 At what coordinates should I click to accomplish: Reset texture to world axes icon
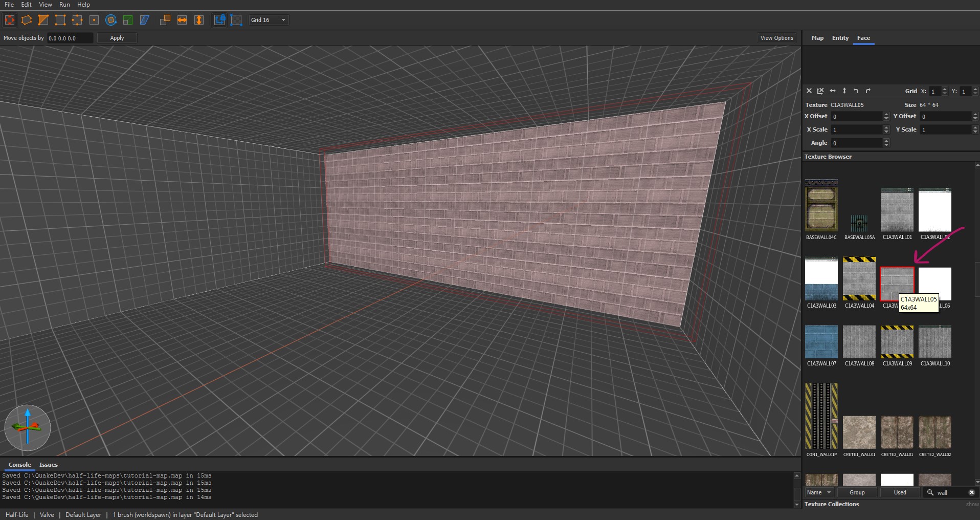click(820, 91)
